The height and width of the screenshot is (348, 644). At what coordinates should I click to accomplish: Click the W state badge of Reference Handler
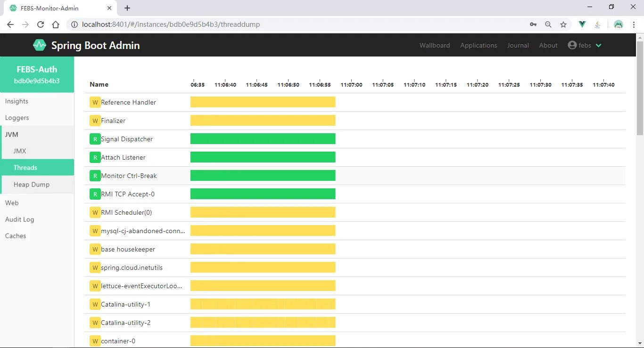[95, 102]
